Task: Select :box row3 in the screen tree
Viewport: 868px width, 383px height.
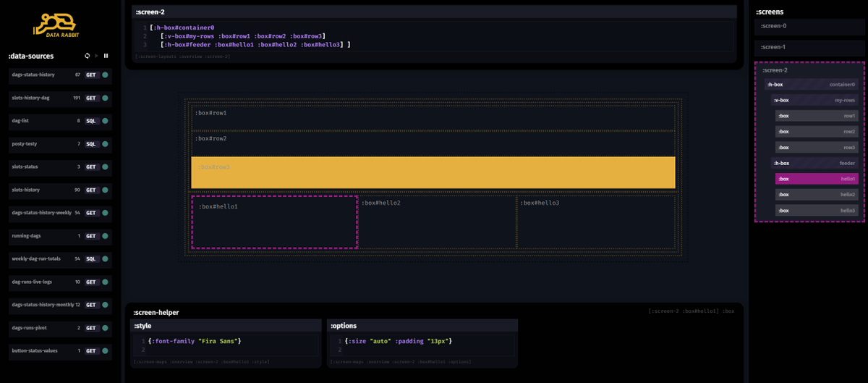Action: pos(817,148)
